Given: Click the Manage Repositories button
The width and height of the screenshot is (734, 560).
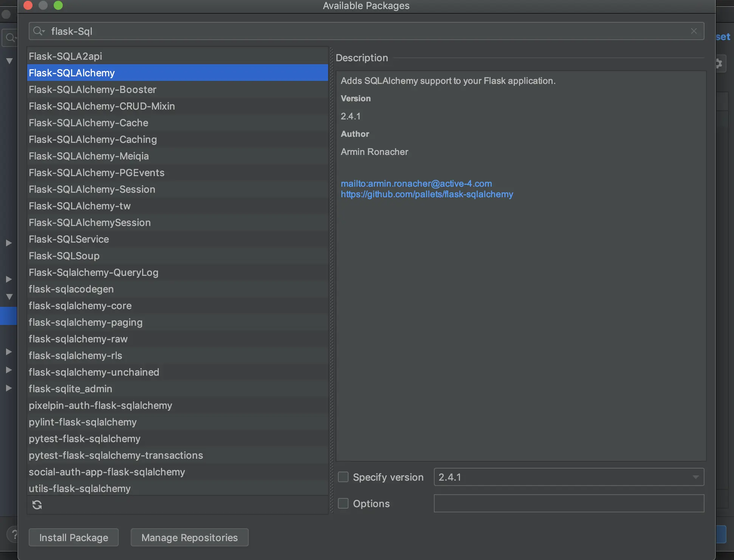Looking at the screenshot, I should pyautogui.click(x=189, y=537).
